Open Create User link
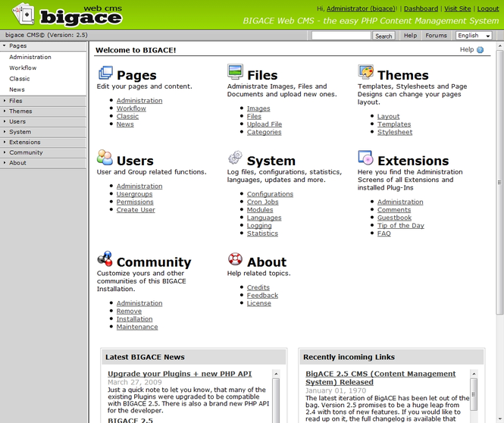Image resolution: width=504 pixels, height=423 pixels. [136, 210]
